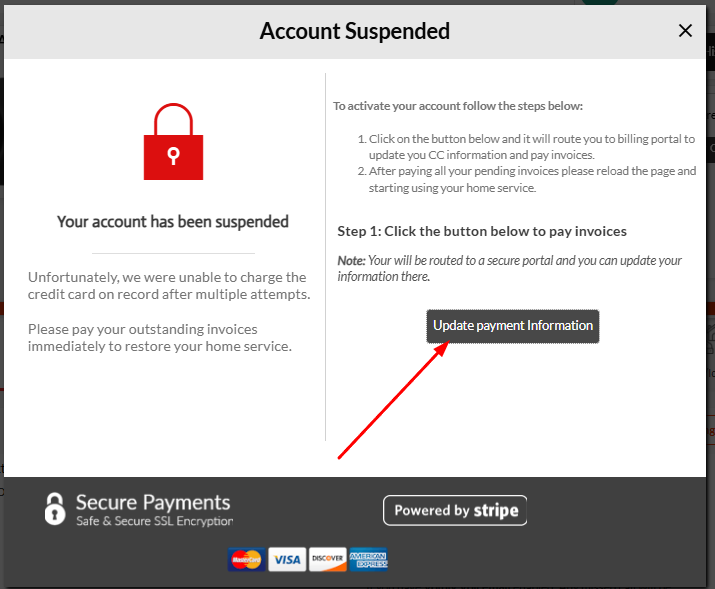Click the 'Safe & Secure SSL Encryption' text

point(155,521)
